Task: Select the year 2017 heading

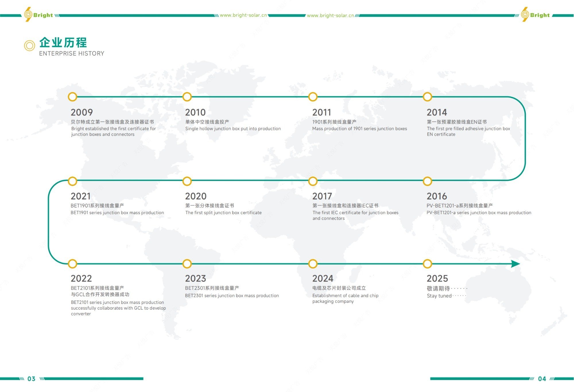Action: point(322,196)
